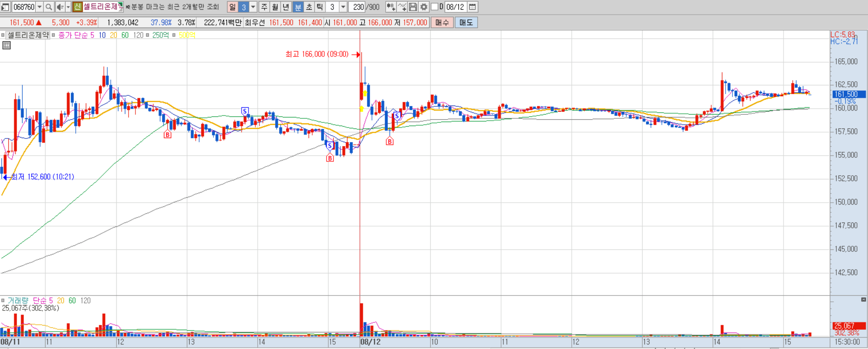
Task: Toggle the marker square before 셀트리온제약
Action: pos(3,35)
